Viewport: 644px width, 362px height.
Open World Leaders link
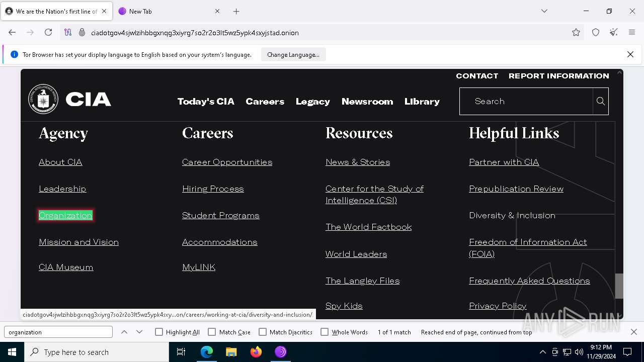(356, 254)
